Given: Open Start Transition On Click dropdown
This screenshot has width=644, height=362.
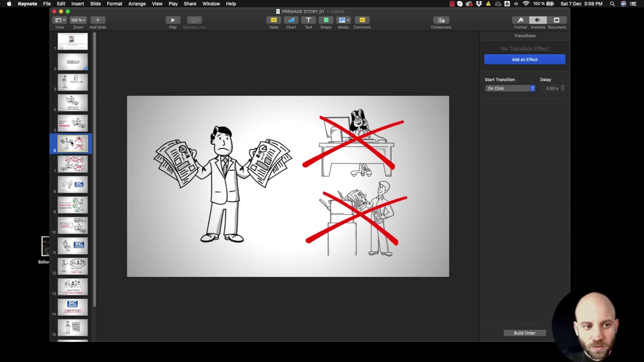Looking at the screenshot, I should click(x=510, y=88).
